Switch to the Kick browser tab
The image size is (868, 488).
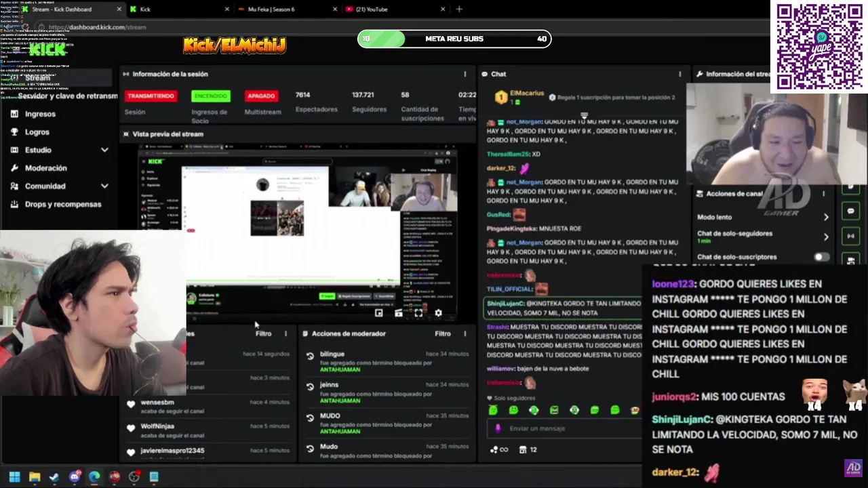coord(179,9)
